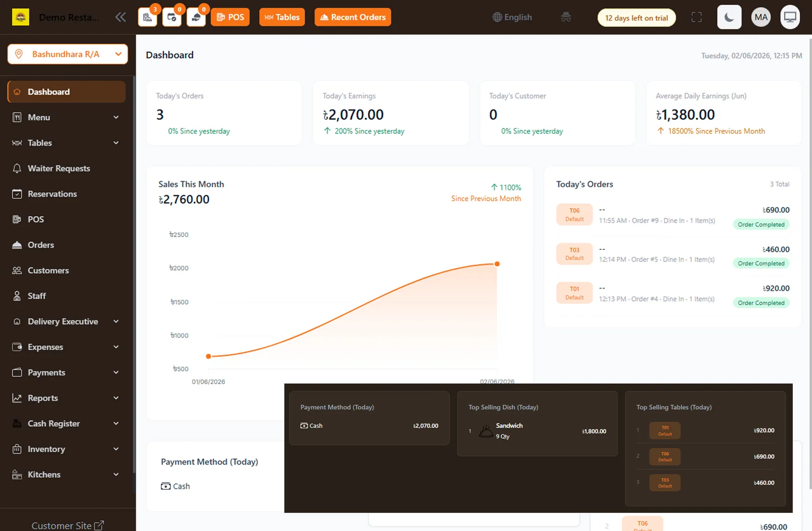812x531 pixels.
Task: Expand the Expenses sidebar chevron
Action: coord(116,347)
